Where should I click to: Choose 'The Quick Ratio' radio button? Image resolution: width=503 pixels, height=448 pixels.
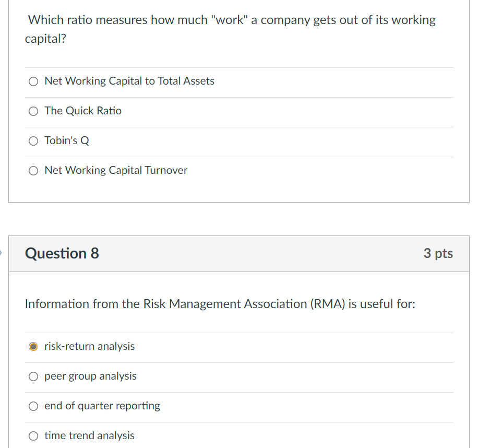coord(33,111)
